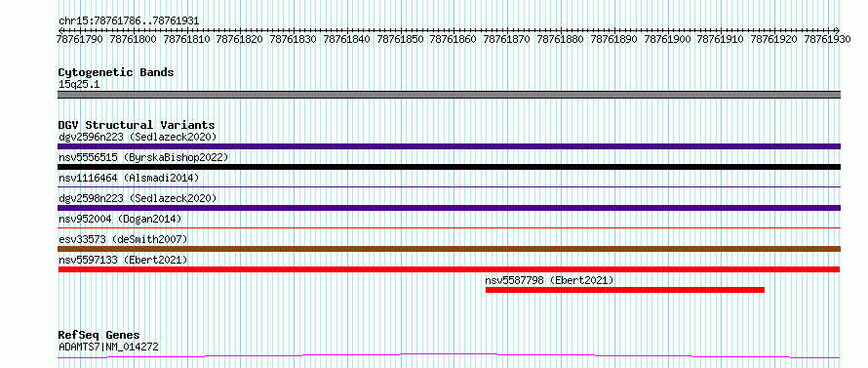868x368 pixels.
Task: Select the short red nsv5587798 variant bar
Action: [x=625, y=290]
